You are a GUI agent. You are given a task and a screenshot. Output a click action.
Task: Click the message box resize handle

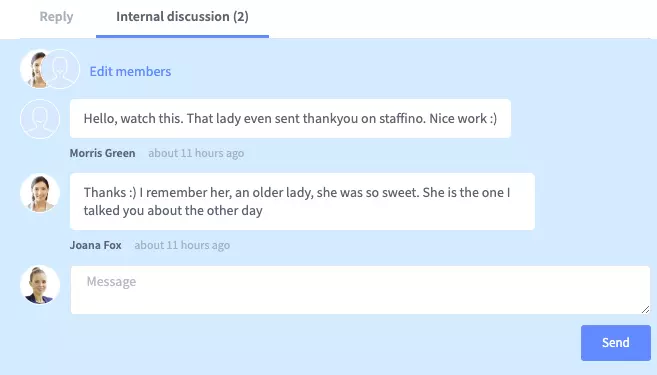645,309
